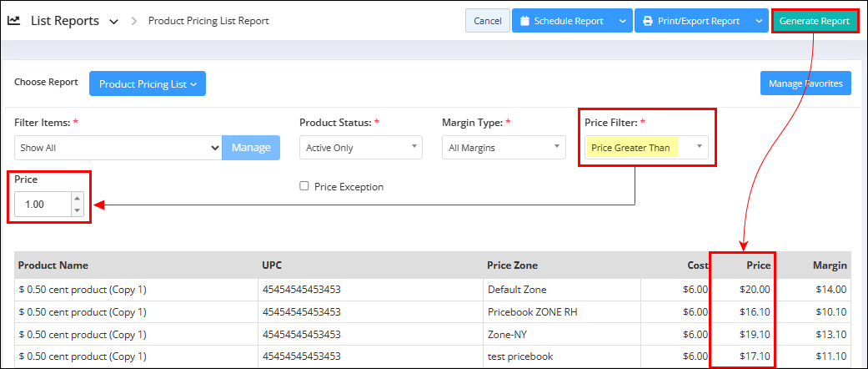Click the Manage button beside Filter Items
The height and width of the screenshot is (369, 868).
[251, 148]
